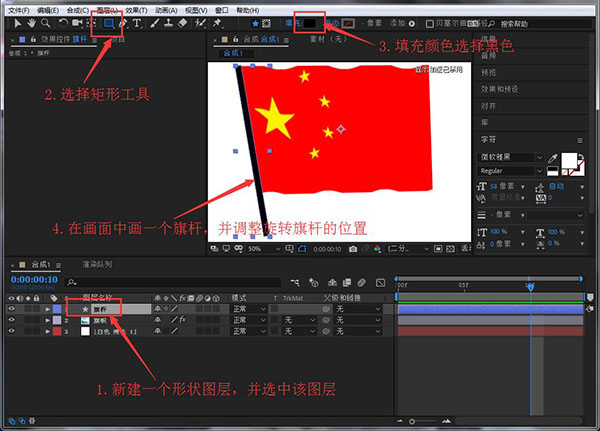Viewport: 600px width, 431px height.
Task: Open blending mode dropdown for 旗杆 layer
Action: click(249, 309)
